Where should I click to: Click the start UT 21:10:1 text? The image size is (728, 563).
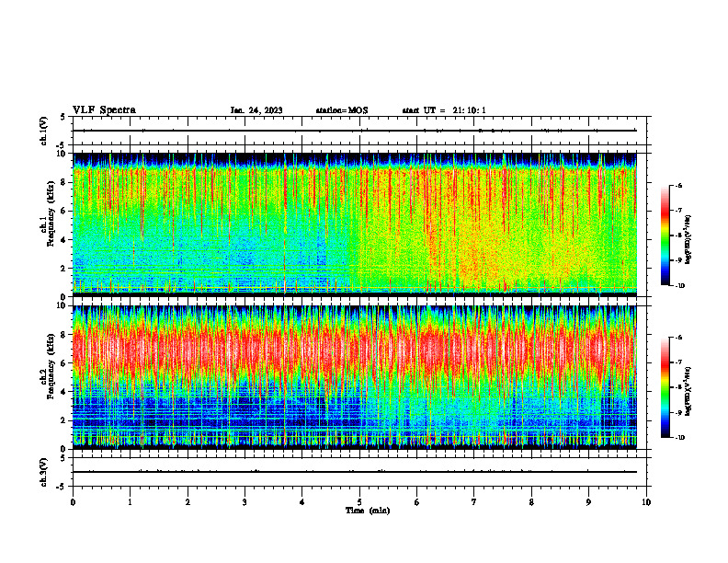(x=444, y=110)
